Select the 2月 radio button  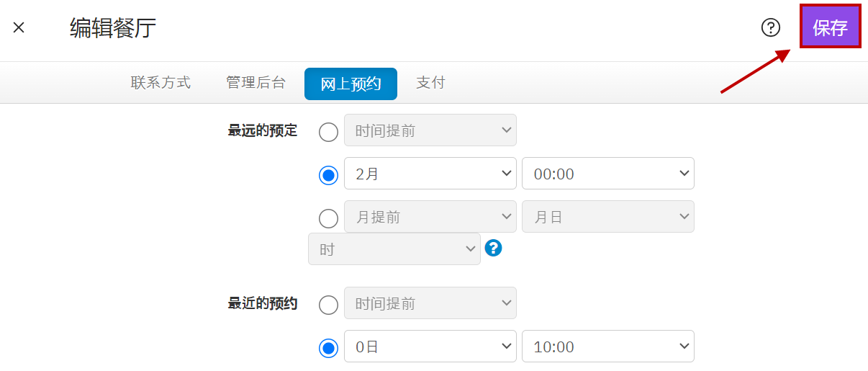point(328,175)
